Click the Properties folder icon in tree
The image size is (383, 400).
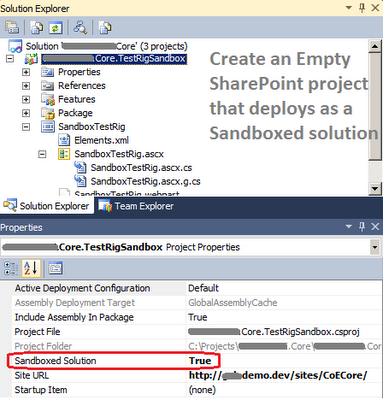click(x=48, y=72)
